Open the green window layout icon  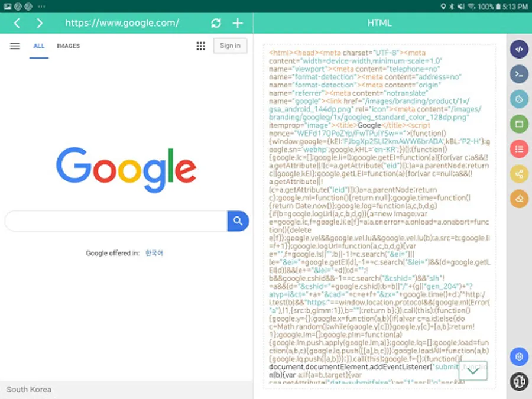point(519,124)
